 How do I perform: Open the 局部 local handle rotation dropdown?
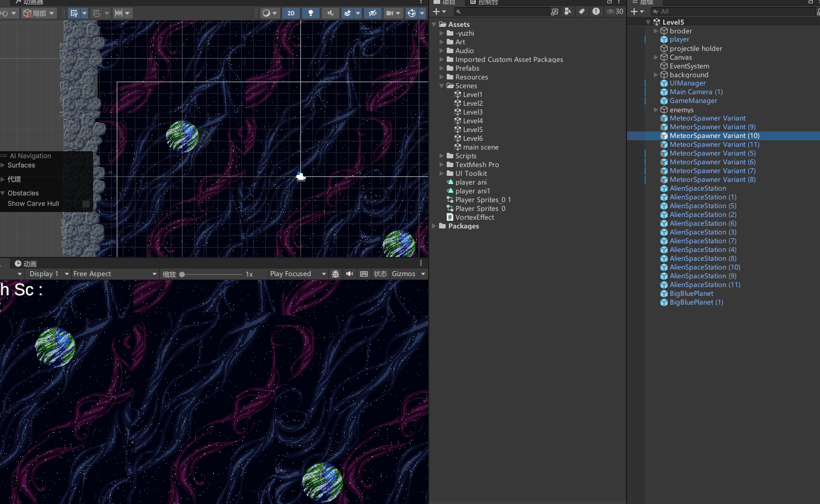point(39,13)
